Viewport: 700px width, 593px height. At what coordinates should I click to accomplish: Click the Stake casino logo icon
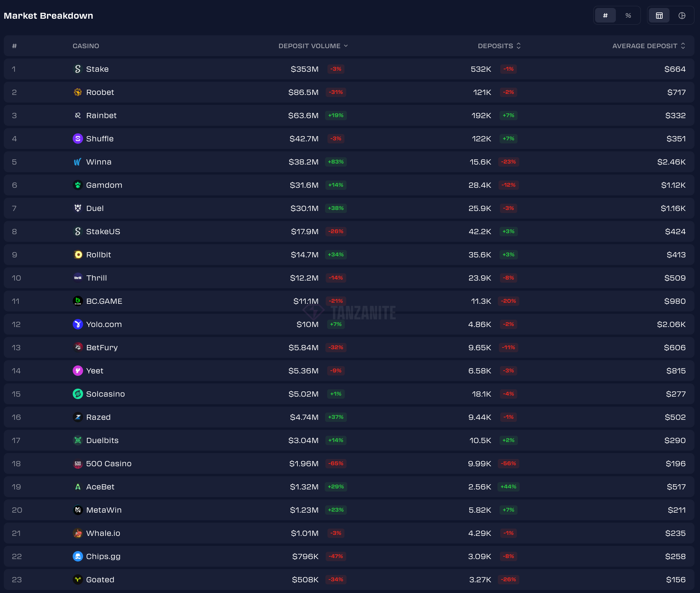click(x=78, y=69)
